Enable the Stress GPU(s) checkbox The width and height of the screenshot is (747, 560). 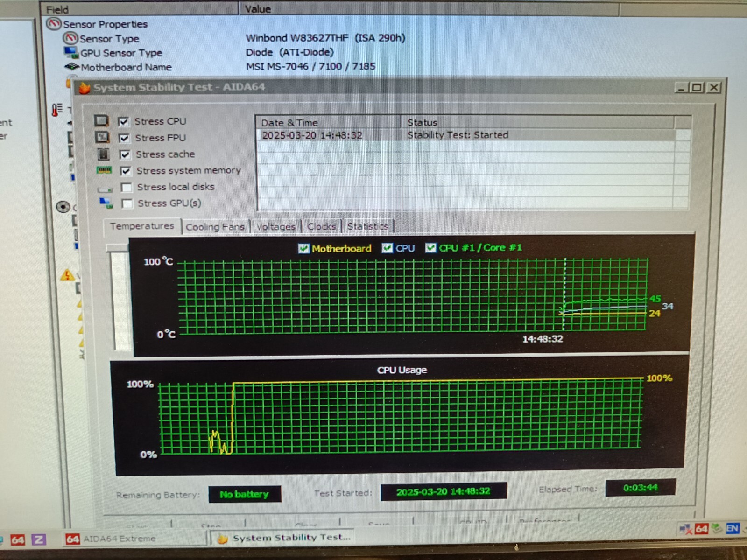coord(127,203)
